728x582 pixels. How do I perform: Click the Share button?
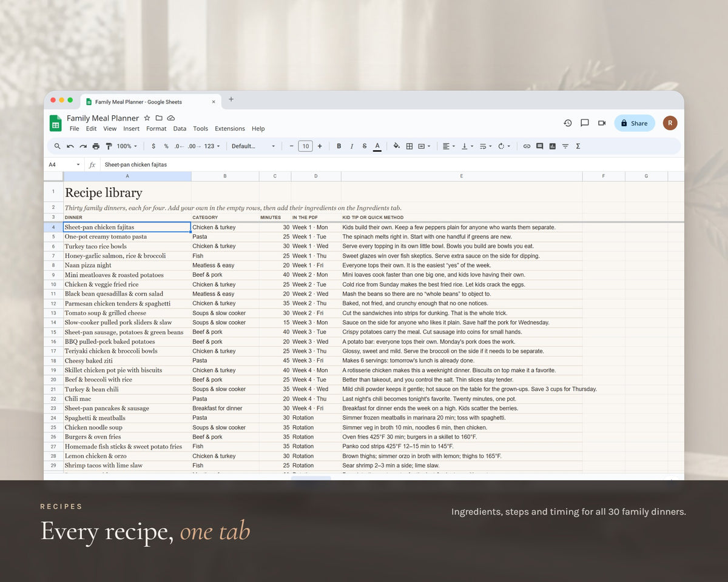pyautogui.click(x=635, y=123)
